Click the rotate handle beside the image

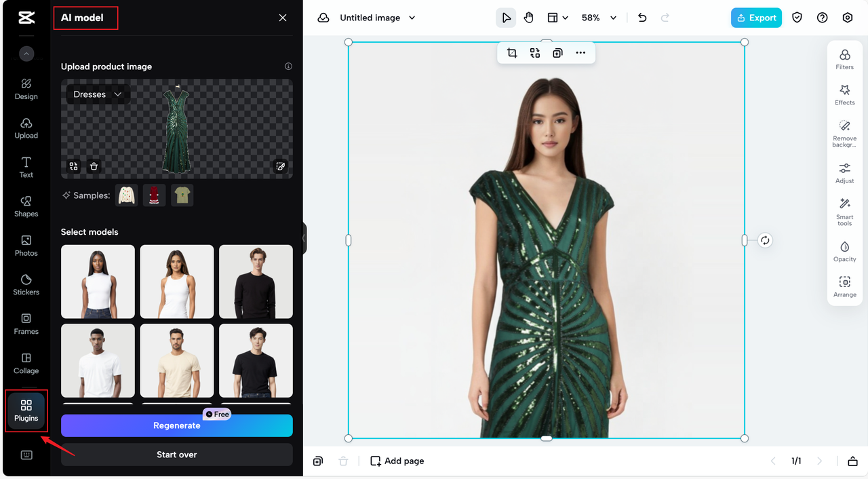coord(765,240)
